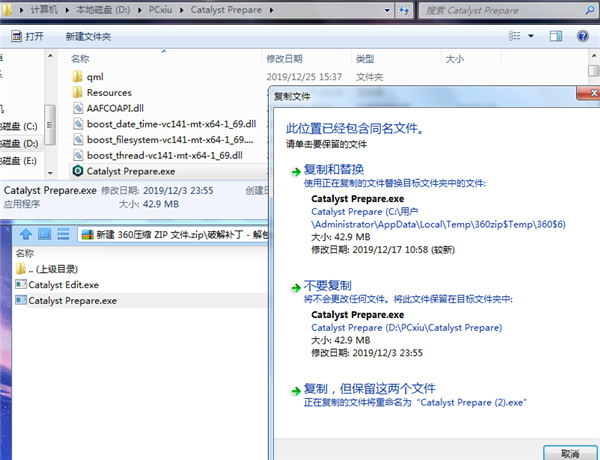The image size is (600, 460).
Task: Click 取消 button in copy dialog
Action: (570, 453)
